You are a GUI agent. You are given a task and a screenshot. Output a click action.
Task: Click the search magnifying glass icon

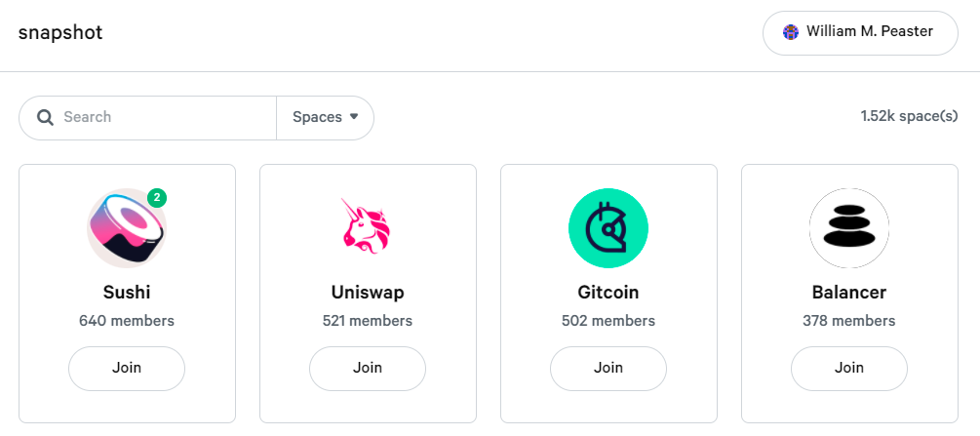(45, 117)
